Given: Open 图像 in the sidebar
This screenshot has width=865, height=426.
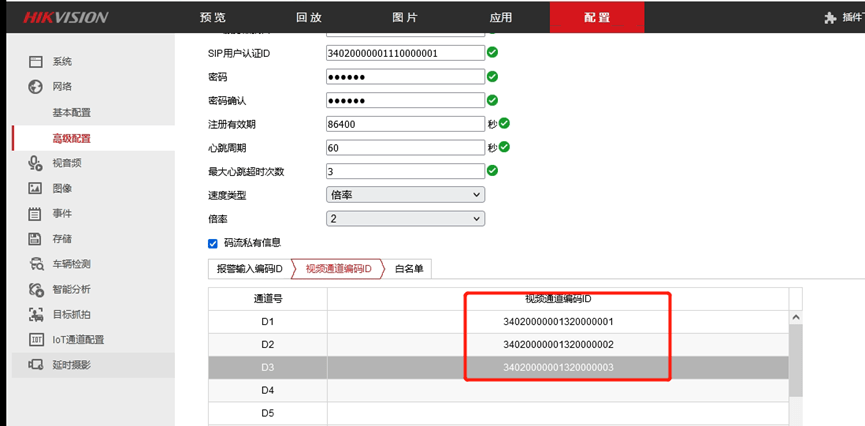Looking at the screenshot, I should pos(62,189).
